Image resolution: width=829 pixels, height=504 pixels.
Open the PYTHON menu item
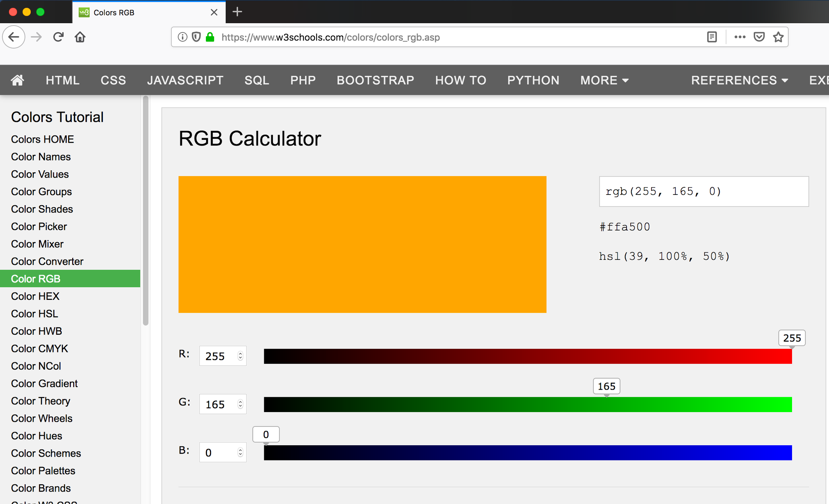533,80
